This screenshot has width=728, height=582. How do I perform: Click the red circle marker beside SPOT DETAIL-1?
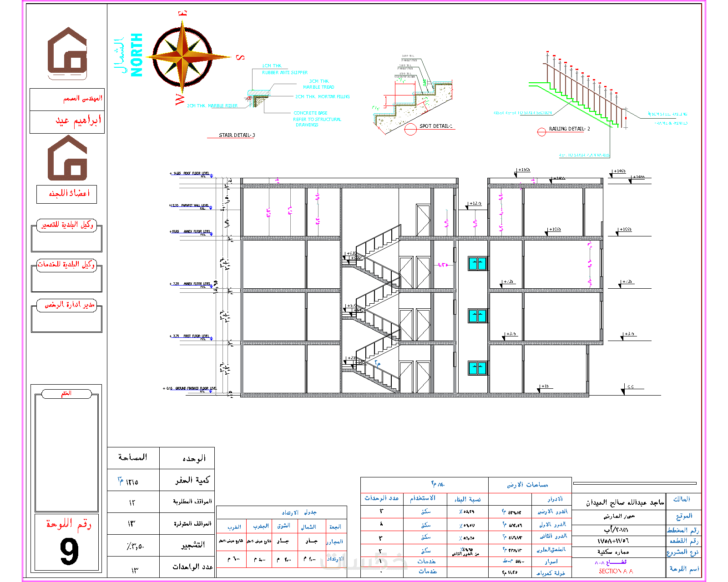[x=410, y=129]
